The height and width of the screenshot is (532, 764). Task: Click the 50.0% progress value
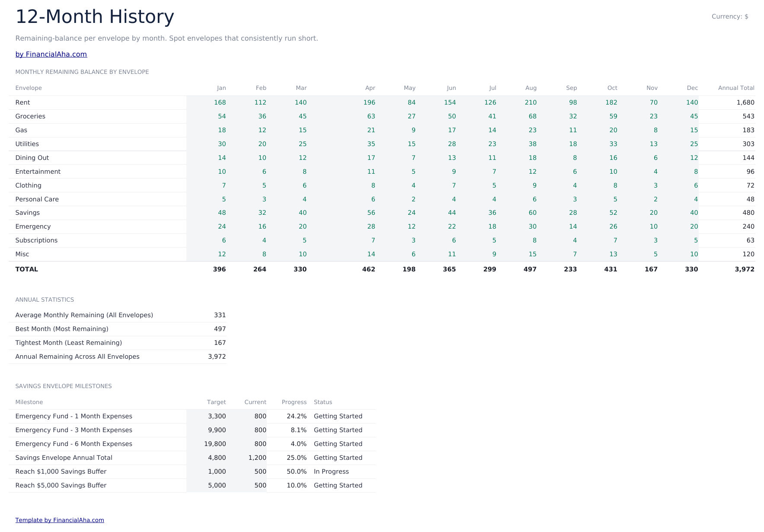pyautogui.click(x=297, y=471)
